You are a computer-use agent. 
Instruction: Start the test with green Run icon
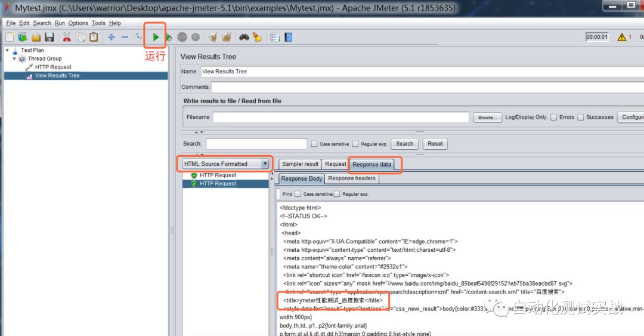click(155, 37)
